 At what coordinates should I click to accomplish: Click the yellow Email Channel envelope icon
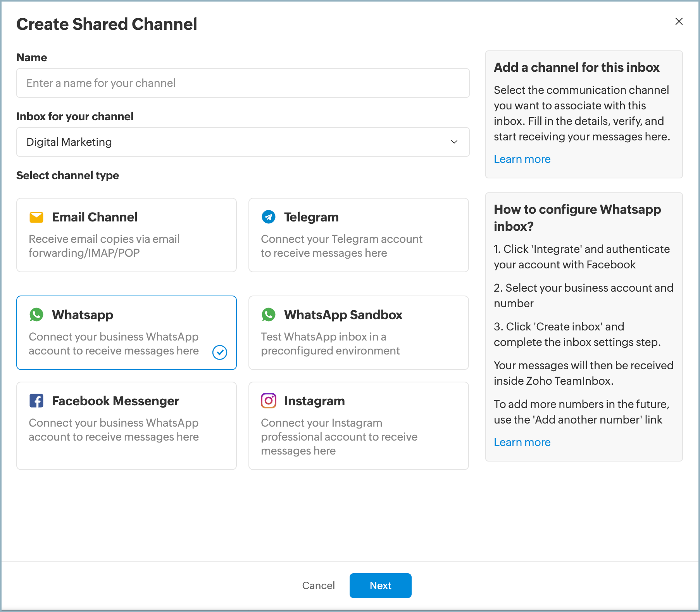(x=36, y=217)
